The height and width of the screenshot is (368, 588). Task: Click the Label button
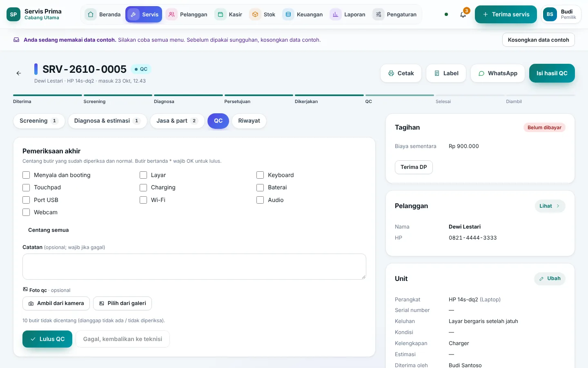point(446,73)
